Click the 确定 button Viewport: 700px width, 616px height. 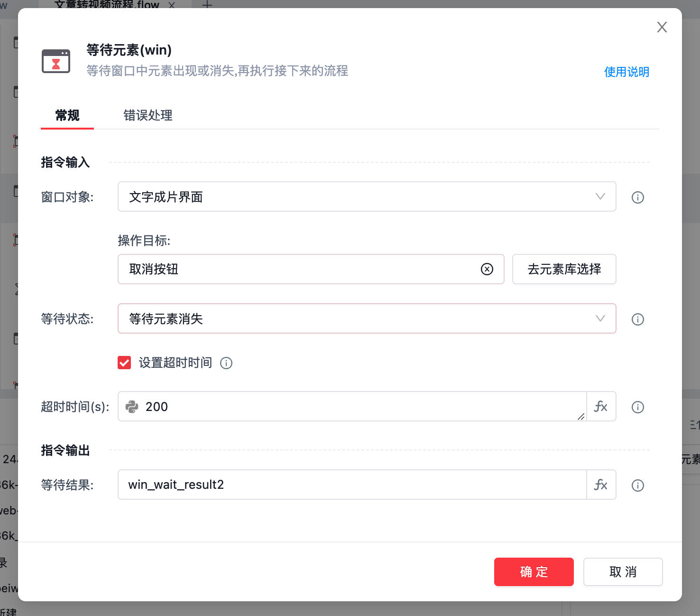[534, 572]
